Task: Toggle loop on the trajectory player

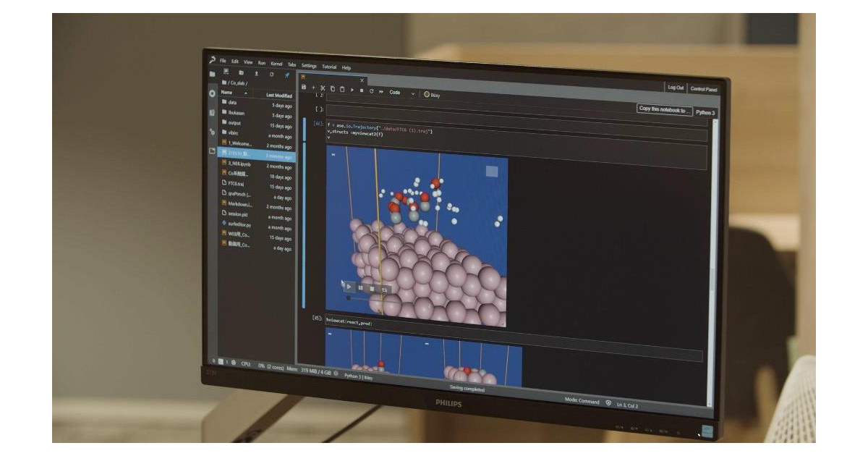Action: 385,290
